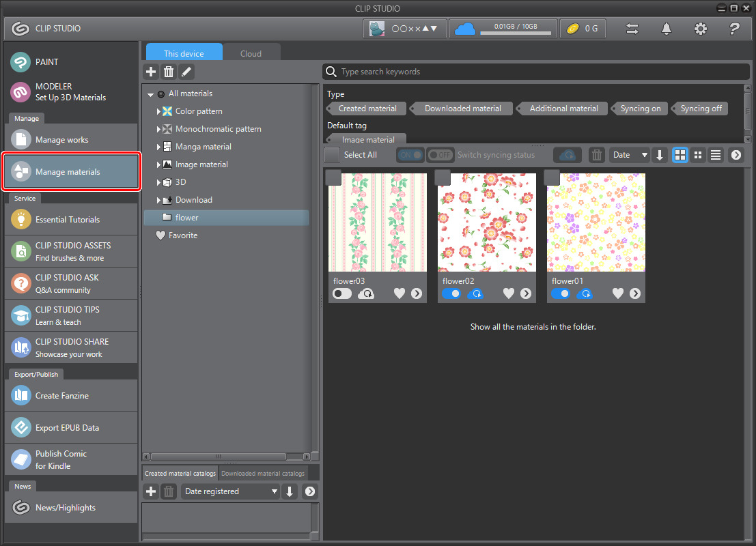
Task: Open CLIP STUDIO SHARE to showcase work
Action: [20, 347]
